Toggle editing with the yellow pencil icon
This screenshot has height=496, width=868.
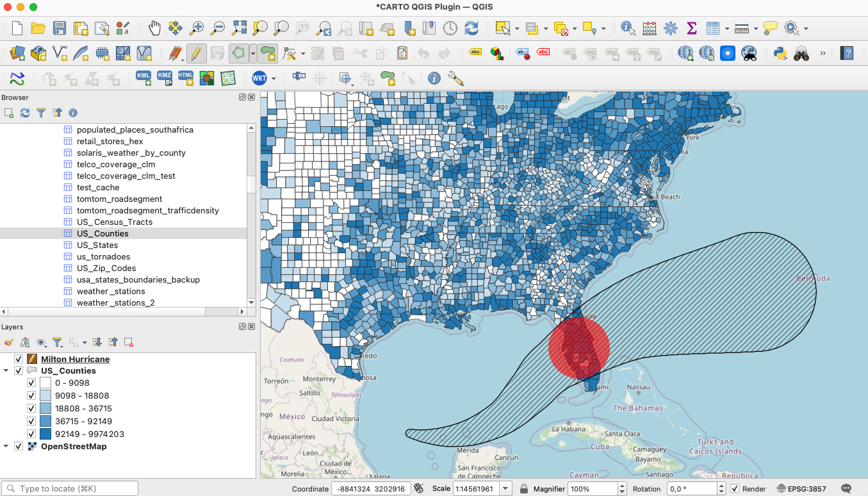pyautogui.click(x=196, y=53)
